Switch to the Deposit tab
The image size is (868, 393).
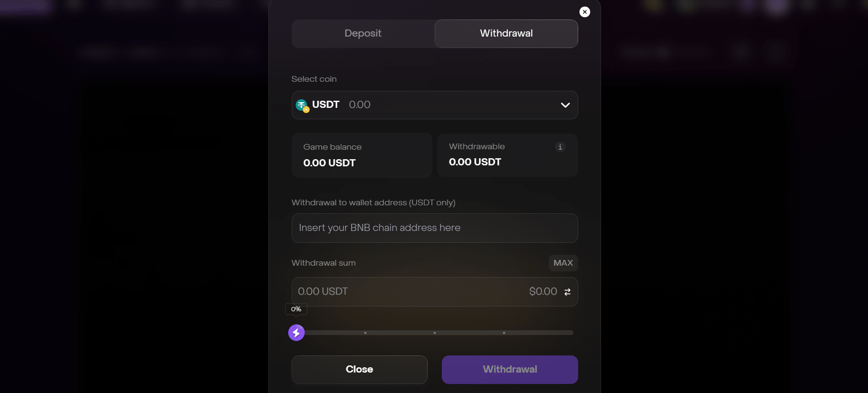point(363,33)
